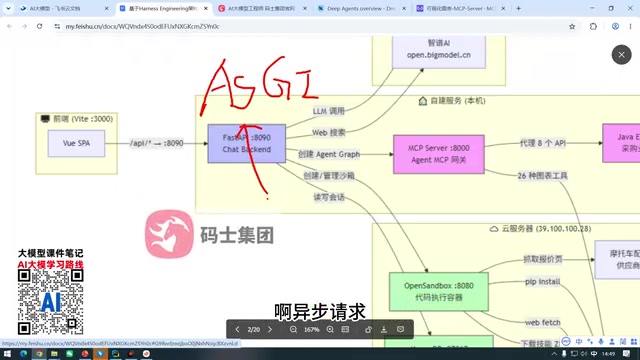Screen dimensions: 640x360
Task: Open the comment icon in viewer toolbar
Action: pos(400,329)
